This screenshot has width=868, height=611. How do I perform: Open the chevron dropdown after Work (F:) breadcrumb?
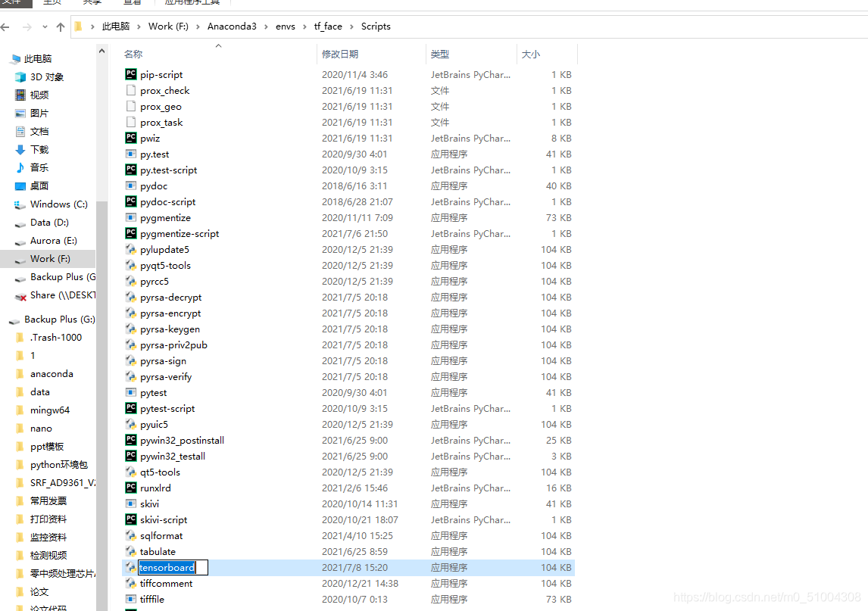(x=198, y=26)
